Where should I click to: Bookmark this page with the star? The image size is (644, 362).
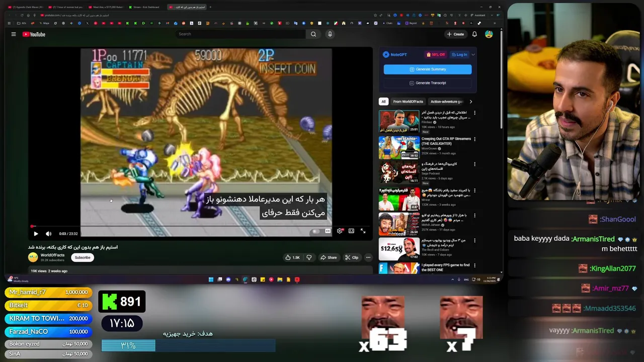375,15
